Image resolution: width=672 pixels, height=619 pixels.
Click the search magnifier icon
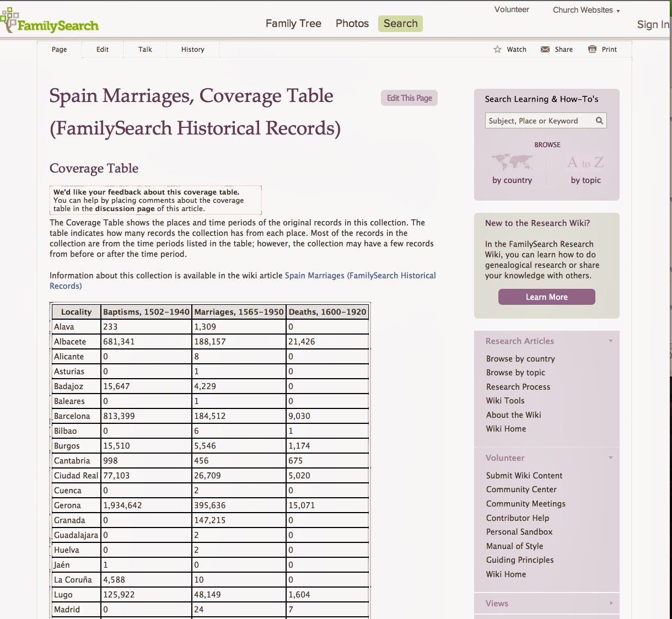tap(599, 121)
